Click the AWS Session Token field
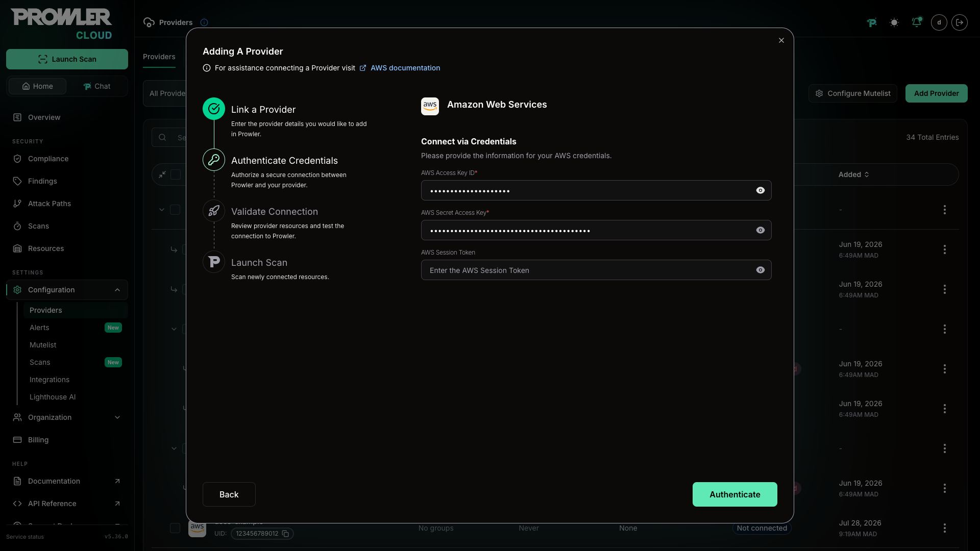980x551 pixels. point(596,270)
